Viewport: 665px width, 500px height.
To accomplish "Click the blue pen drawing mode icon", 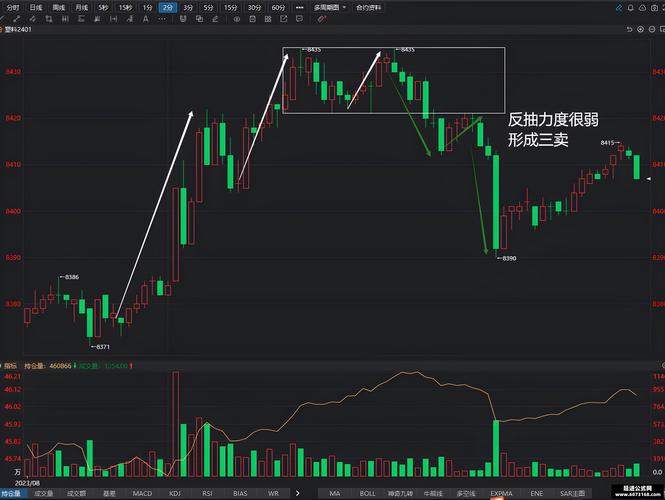I will [x=619, y=8].
